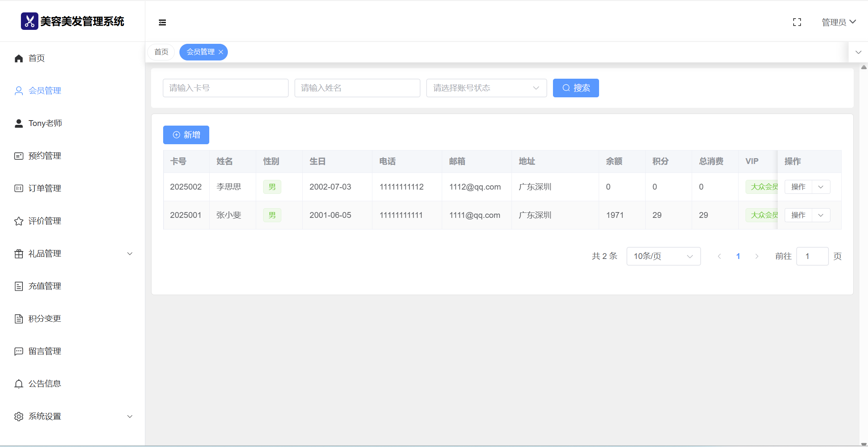
Task: Open the 管理员 user menu
Action: click(839, 22)
